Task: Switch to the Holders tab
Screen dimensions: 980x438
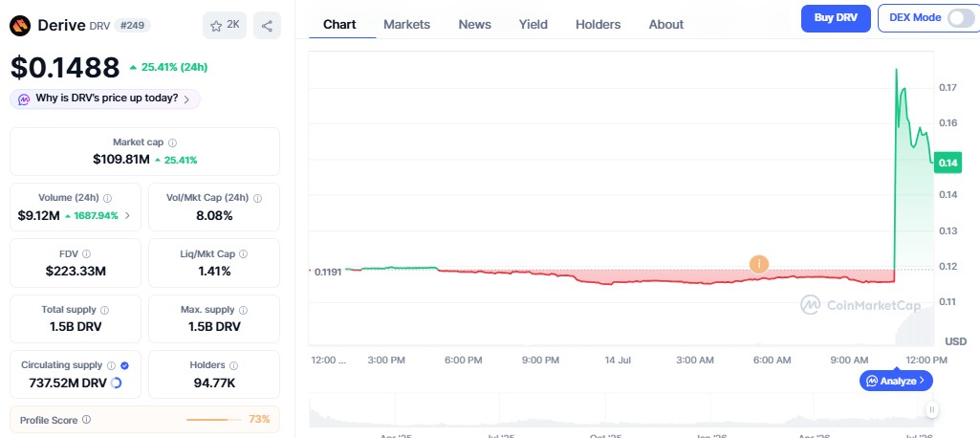Action: 599,24
